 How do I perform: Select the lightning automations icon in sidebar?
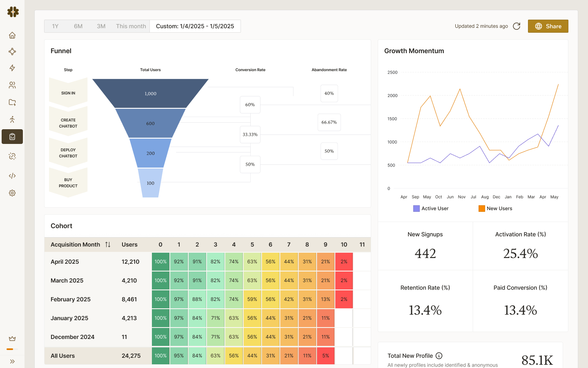coord(12,68)
